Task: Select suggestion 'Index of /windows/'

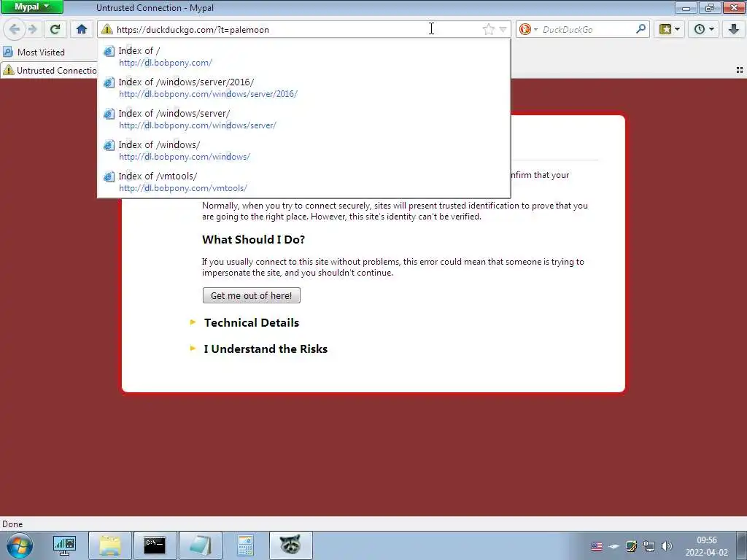Action: [304, 150]
